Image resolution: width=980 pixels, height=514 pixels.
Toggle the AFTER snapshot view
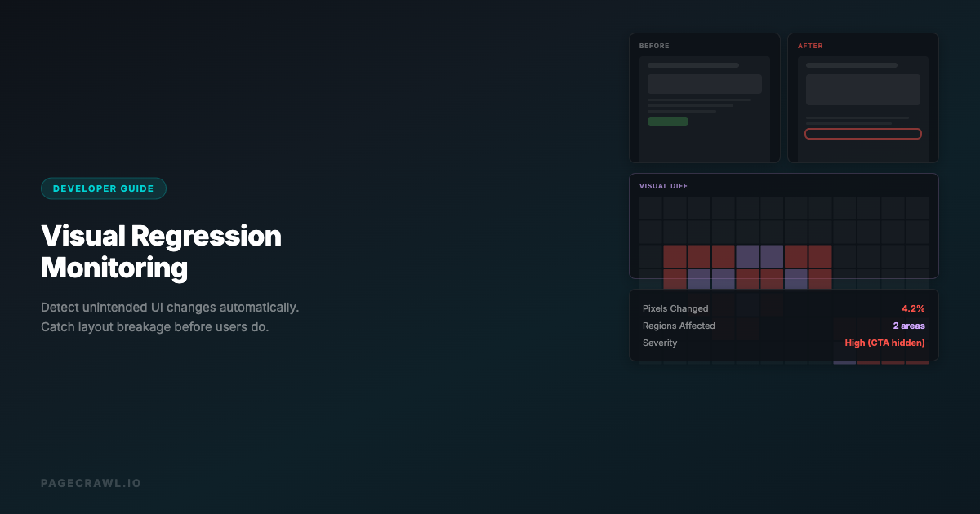(x=862, y=97)
